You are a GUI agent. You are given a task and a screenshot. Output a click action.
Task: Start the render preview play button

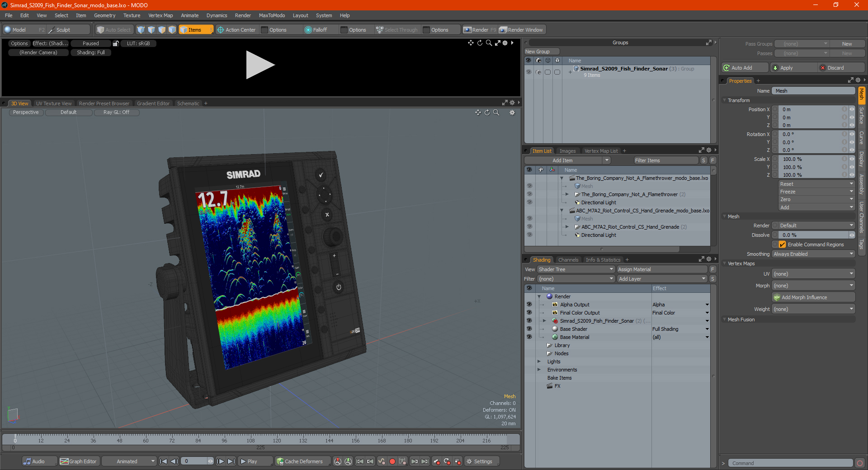click(260, 65)
